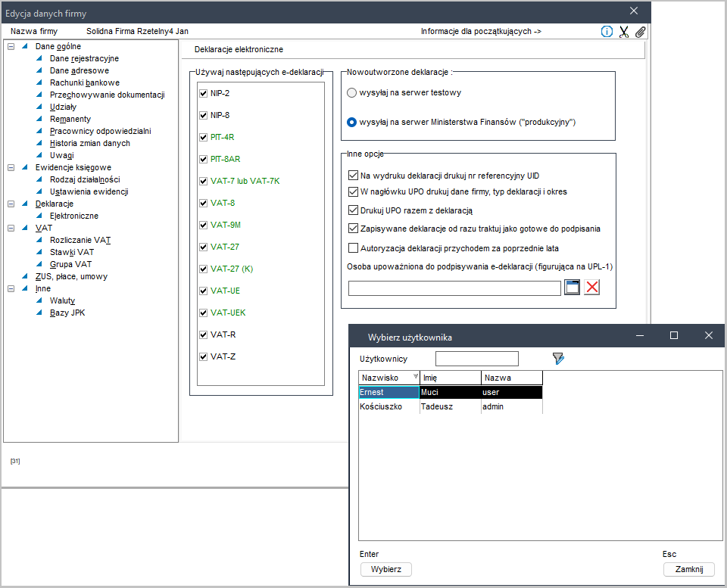This screenshot has height=588, width=727.
Task: Open Pracownicy odpowiedzialni tree item
Action: pos(100,131)
